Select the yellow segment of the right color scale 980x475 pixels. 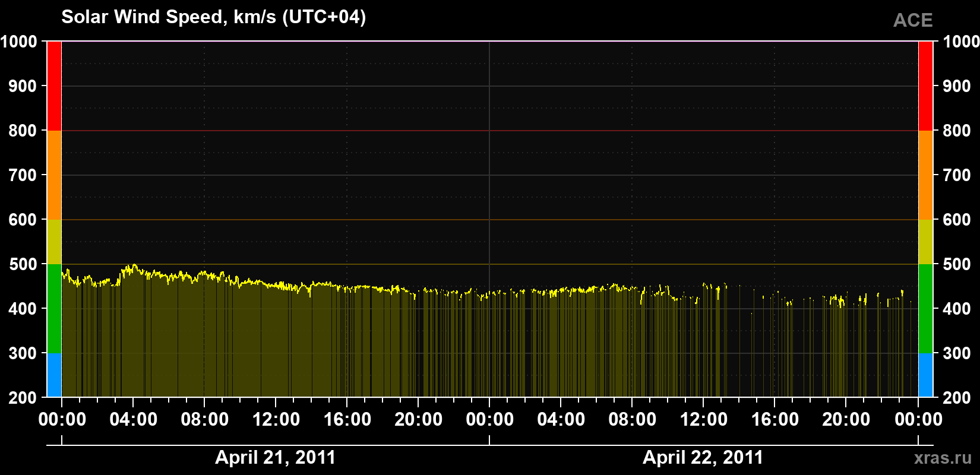pos(925,242)
